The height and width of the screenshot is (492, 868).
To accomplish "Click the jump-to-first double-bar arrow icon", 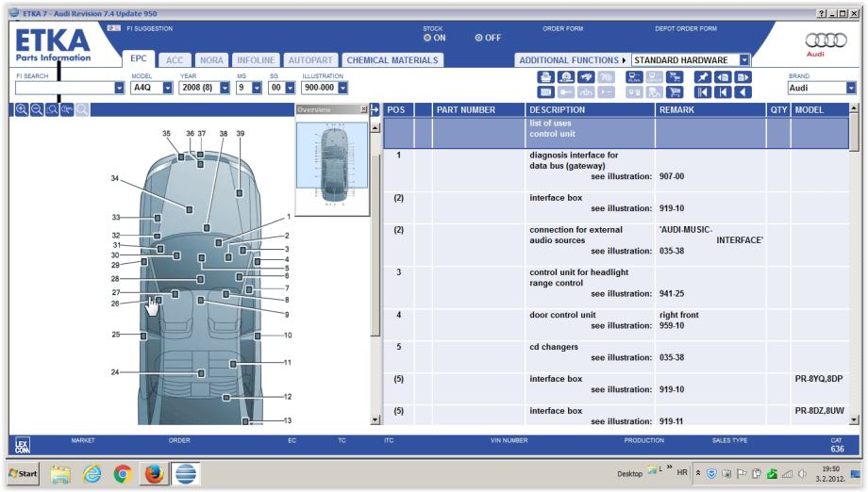I will tap(703, 91).
